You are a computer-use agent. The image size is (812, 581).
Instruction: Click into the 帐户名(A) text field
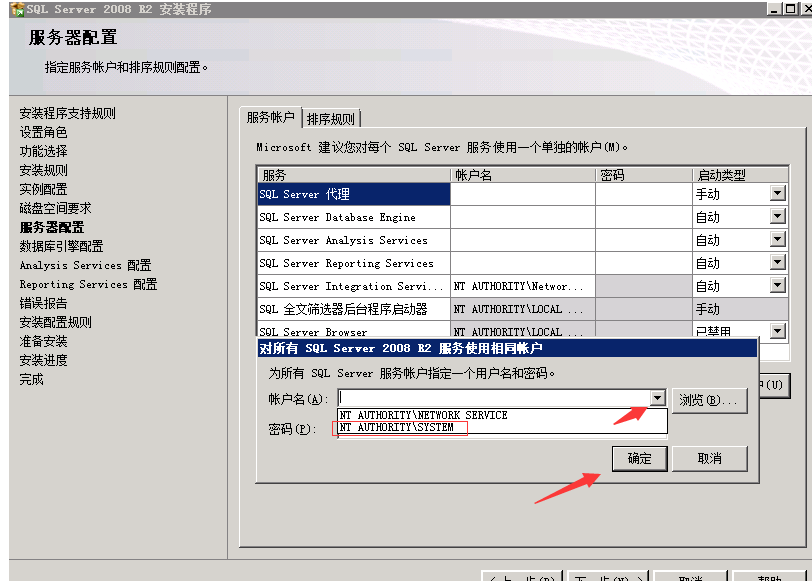(494, 398)
